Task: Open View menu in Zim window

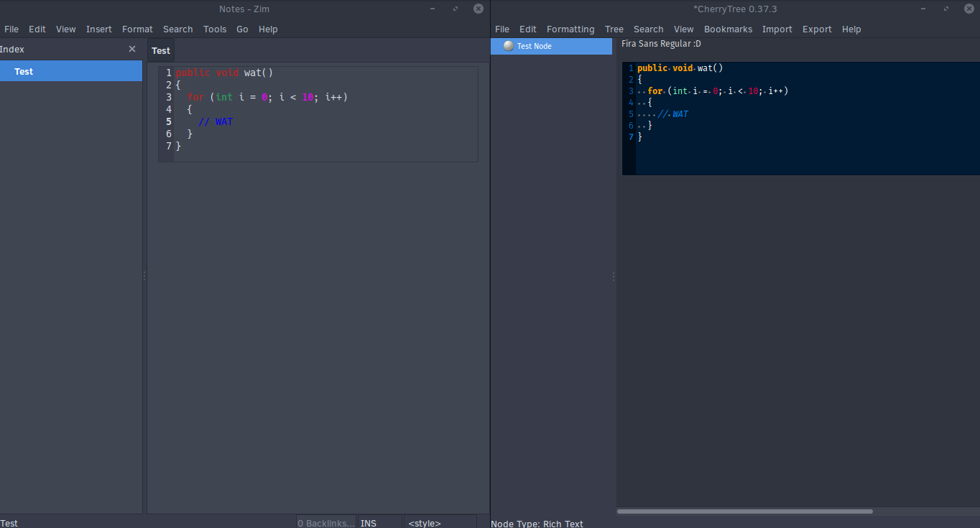Action: point(66,29)
